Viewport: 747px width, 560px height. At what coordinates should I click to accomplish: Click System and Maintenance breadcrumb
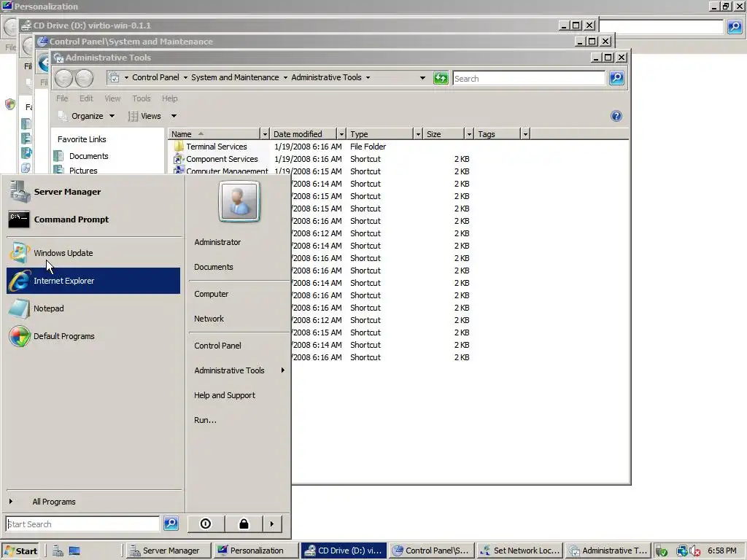(x=235, y=77)
